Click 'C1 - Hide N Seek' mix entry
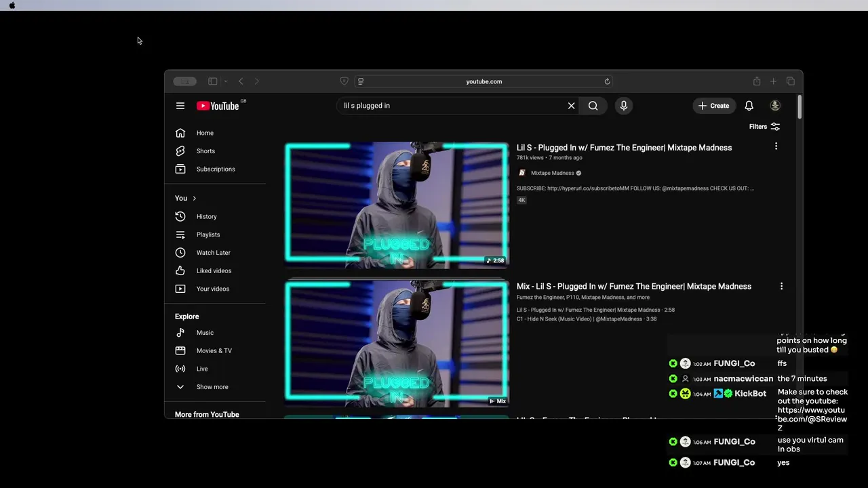 tap(587, 319)
